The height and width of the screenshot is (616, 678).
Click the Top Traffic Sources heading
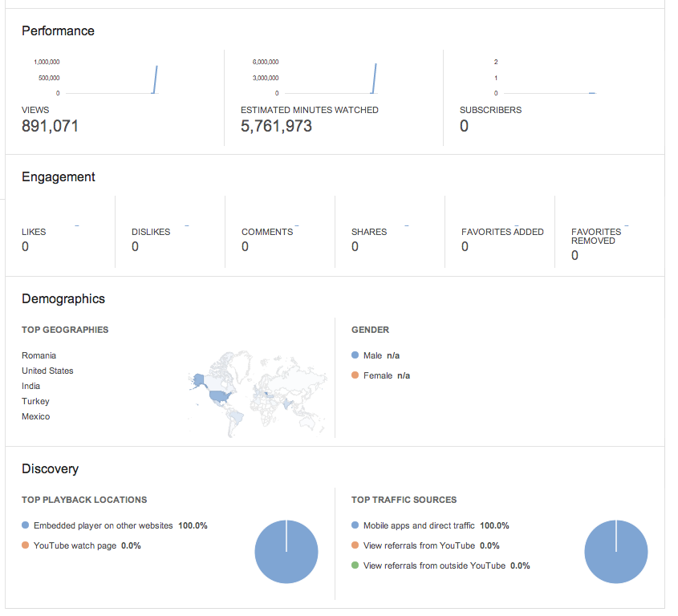[404, 500]
